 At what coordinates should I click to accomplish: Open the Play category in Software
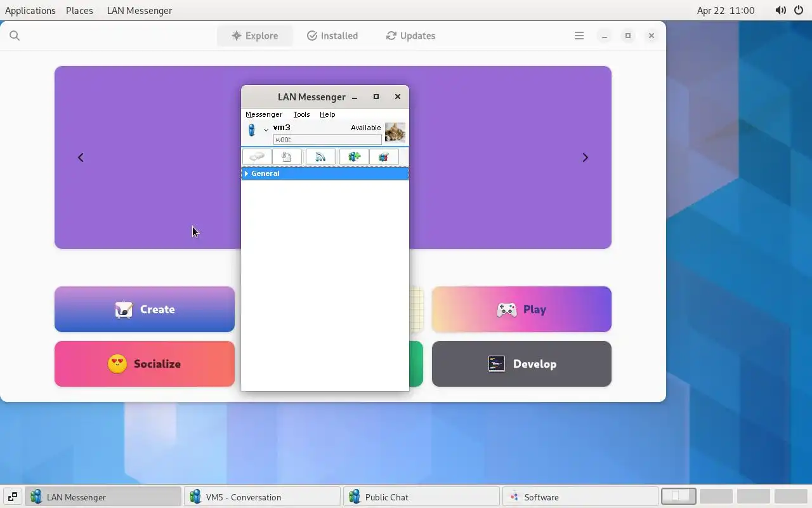521,309
